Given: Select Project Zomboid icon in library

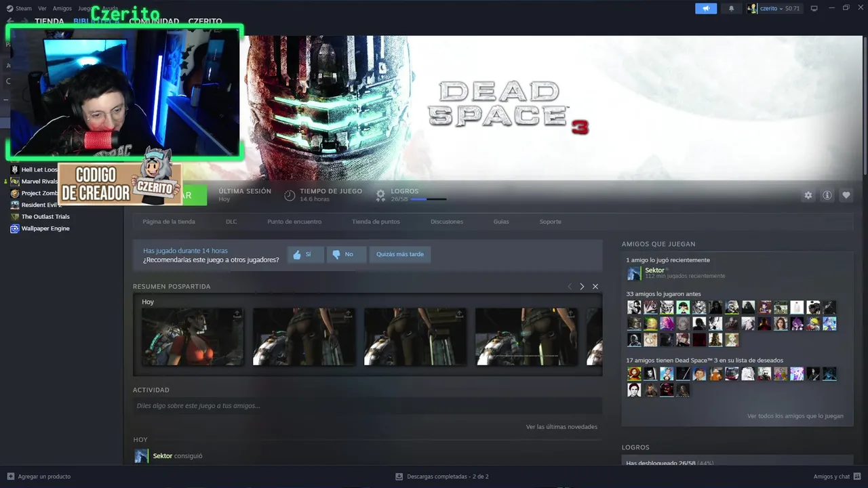Looking at the screenshot, I should point(15,193).
